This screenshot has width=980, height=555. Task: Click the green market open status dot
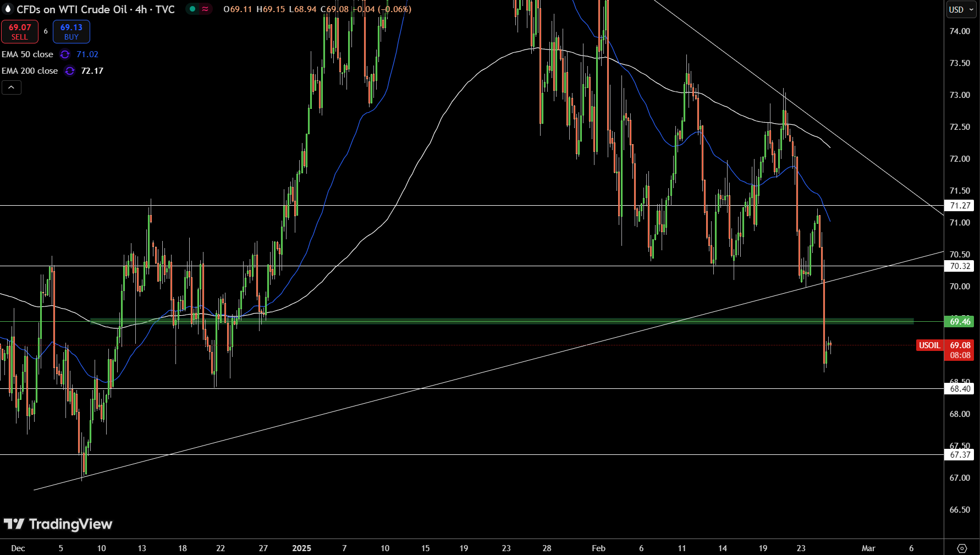click(192, 9)
